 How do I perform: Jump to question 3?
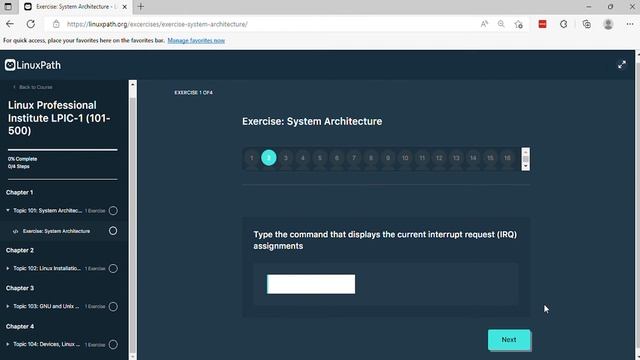tap(286, 158)
